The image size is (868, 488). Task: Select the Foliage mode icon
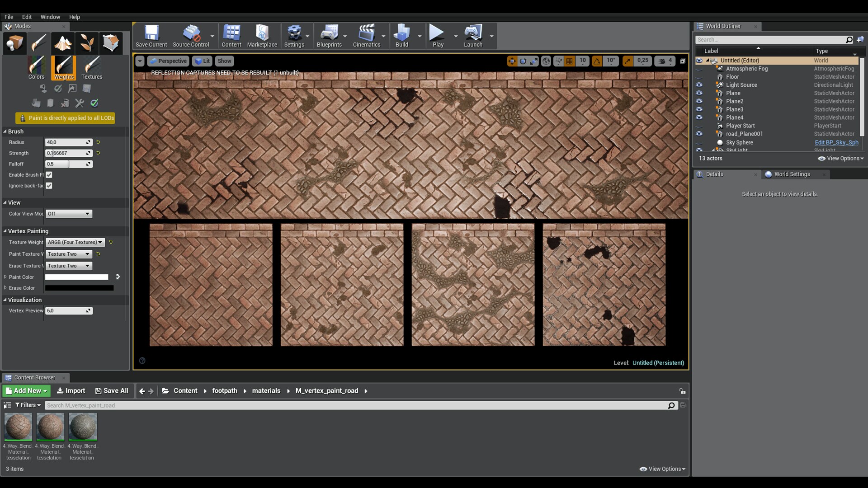pyautogui.click(x=87, y=43)
